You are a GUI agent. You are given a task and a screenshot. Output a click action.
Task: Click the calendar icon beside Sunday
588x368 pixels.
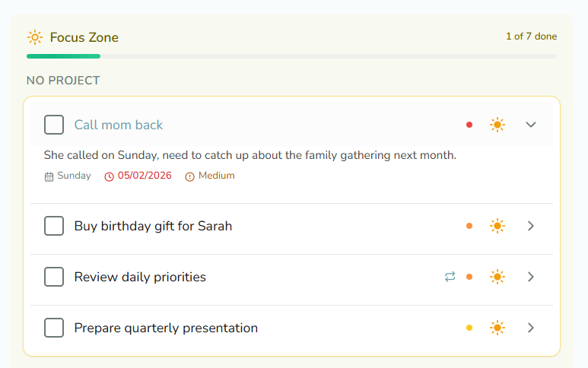49,176
